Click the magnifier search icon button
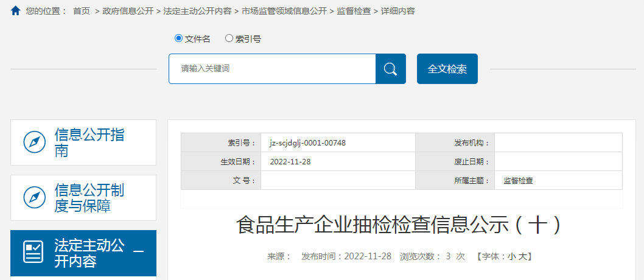This screenshot has width=644, height=280. 391,69
